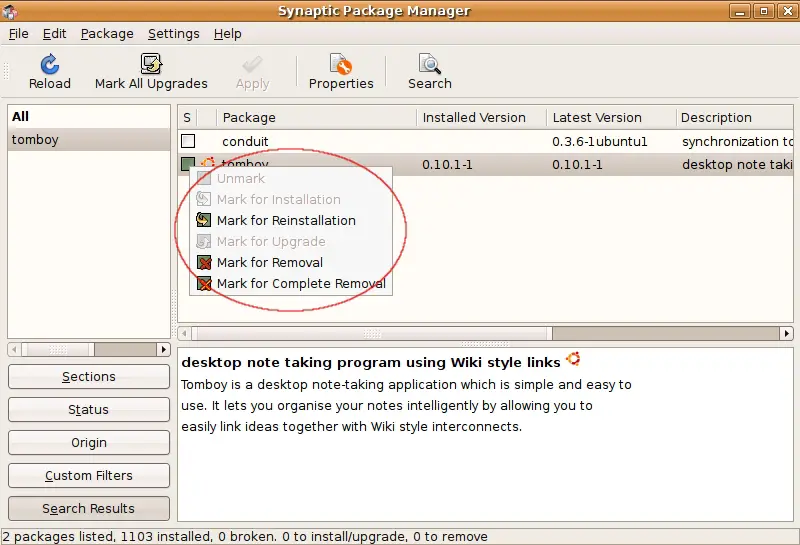The height and width of the screenshot is (545, 800).
Task: Click the Ubuntu logo beside the description heading
Action: coord(573,359)
